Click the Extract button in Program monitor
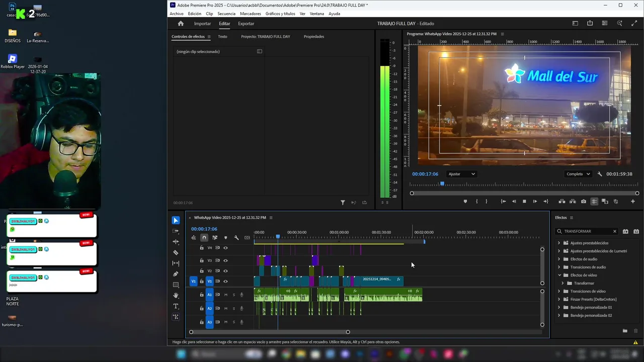The height and width of the screenshot is (362, 644). 573,202
